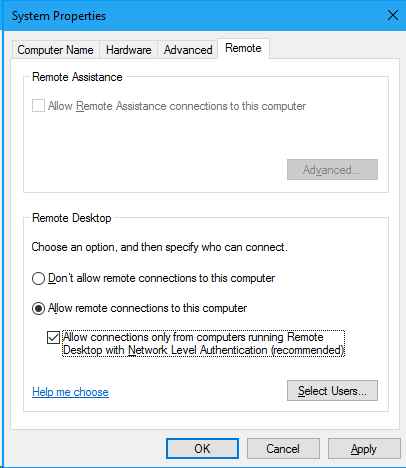
Task: Open the Hardware tab
Action: [x=128, y=50]
